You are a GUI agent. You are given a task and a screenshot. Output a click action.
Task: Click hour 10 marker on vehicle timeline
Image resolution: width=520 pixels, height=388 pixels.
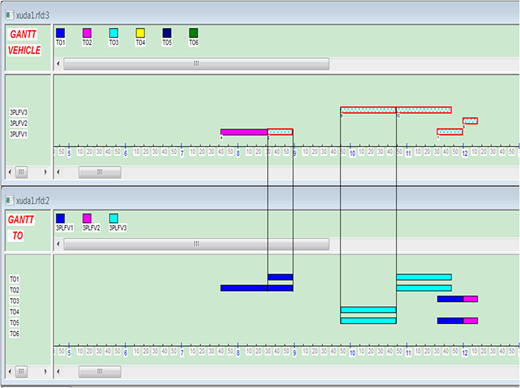[352, 154]
